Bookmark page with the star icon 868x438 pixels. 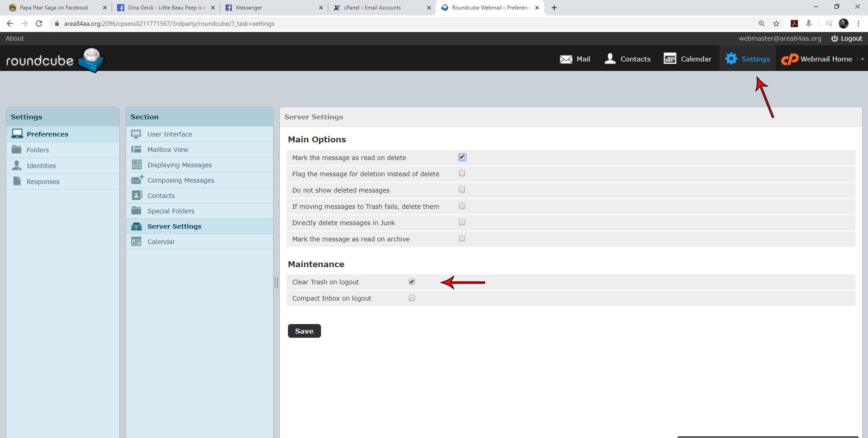(x=776, y=24)
